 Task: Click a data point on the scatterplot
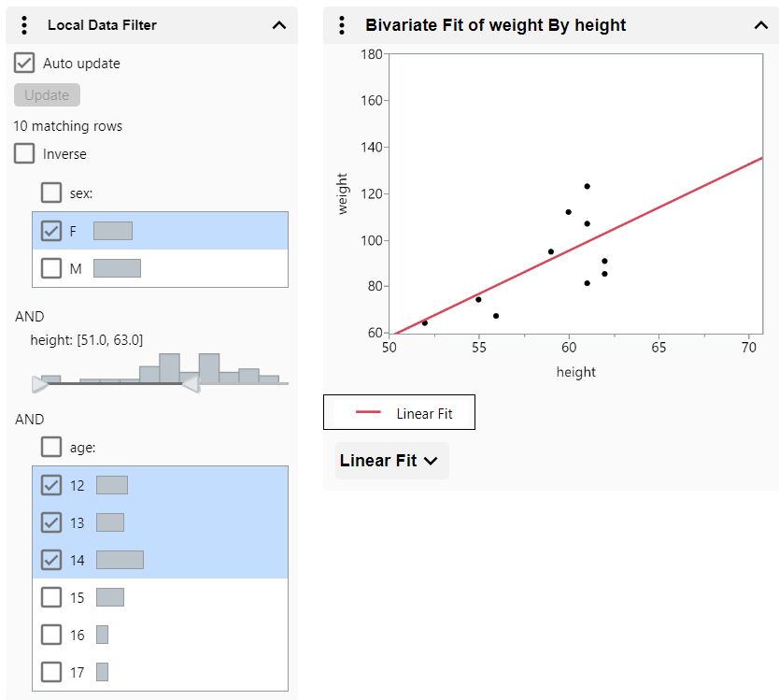click(587, 185)
